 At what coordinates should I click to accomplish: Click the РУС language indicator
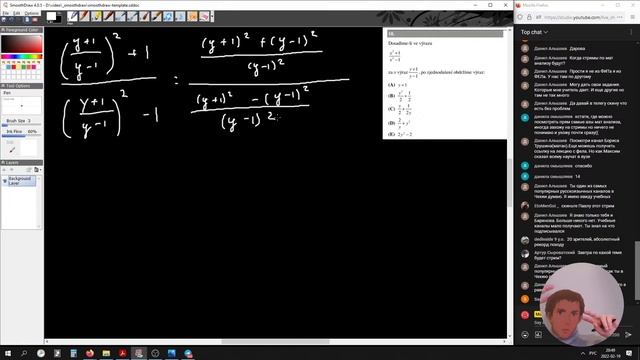point(593,353)
